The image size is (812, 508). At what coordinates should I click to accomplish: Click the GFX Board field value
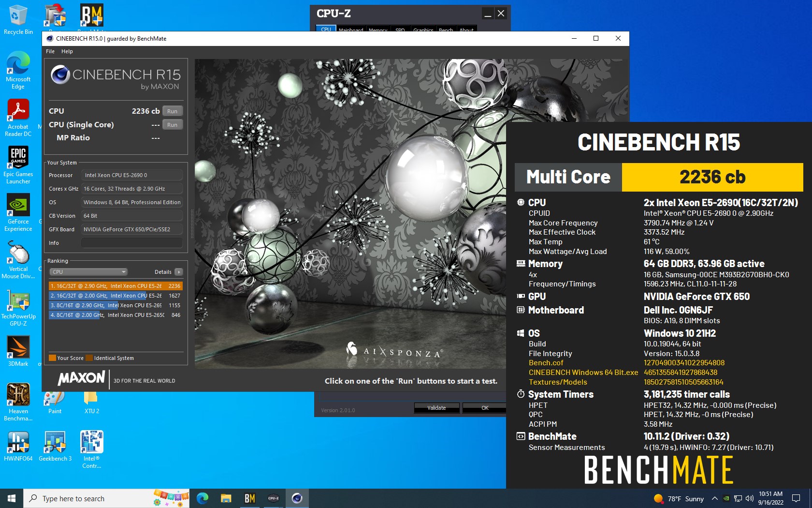pos(132,229)
